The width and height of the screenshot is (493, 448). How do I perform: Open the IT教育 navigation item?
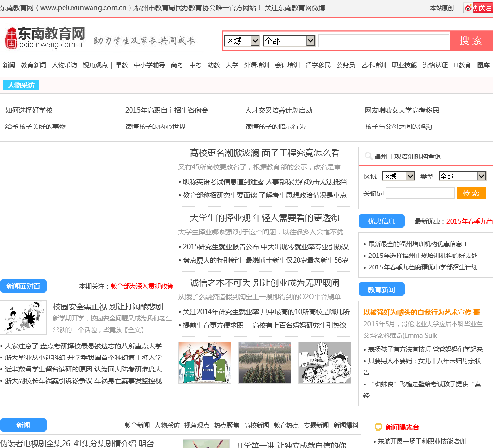coord(462,65)
